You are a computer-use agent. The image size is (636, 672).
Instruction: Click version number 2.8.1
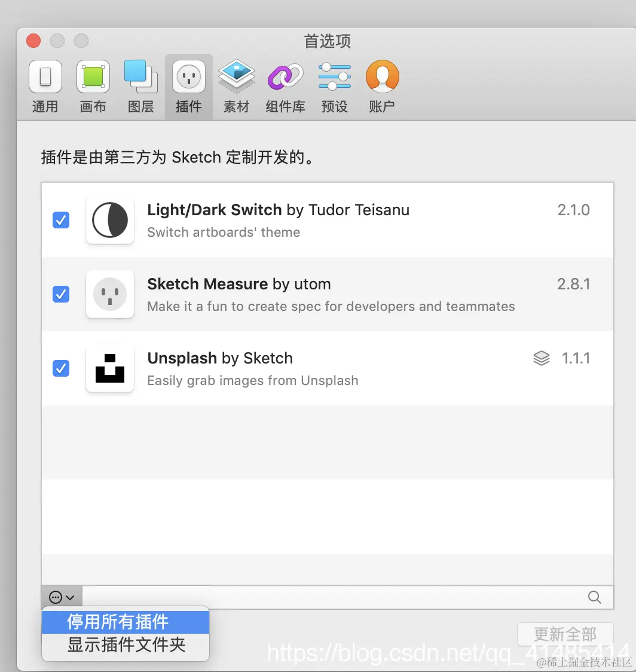click(573, 284)
